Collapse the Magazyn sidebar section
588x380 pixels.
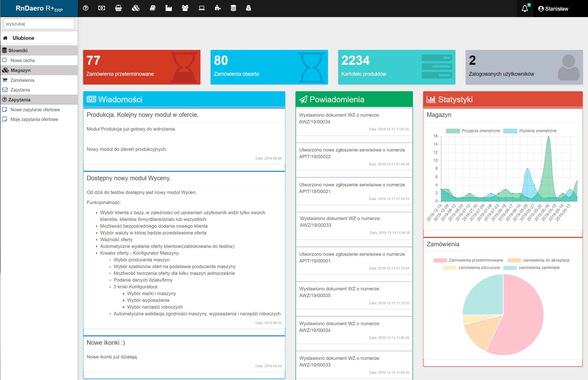(x=20, y=70)
